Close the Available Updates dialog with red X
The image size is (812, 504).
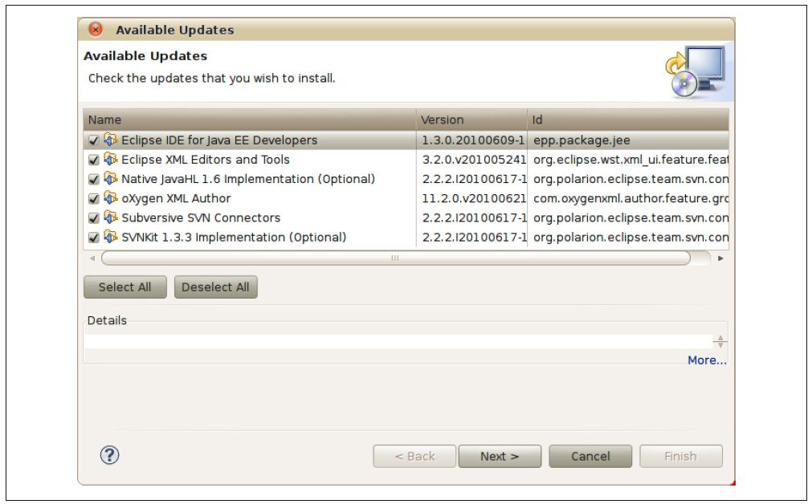[x=96, y=30]
